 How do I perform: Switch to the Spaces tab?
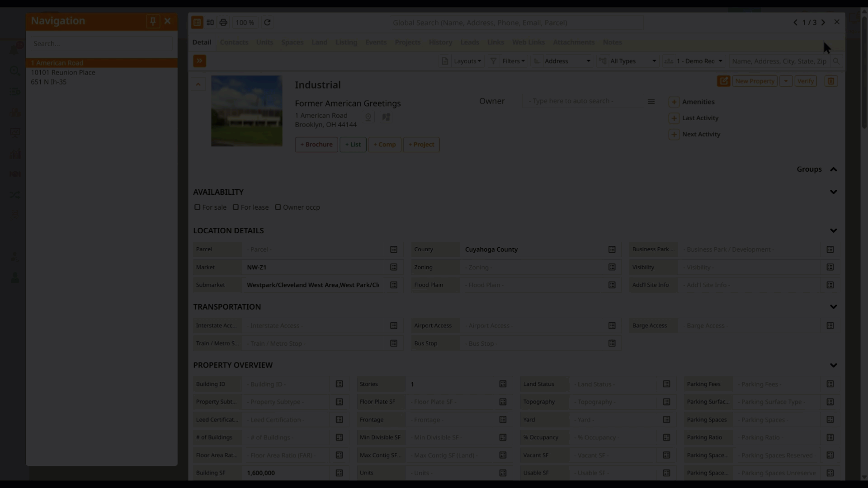pyautogui.click(x=292, y=42)
